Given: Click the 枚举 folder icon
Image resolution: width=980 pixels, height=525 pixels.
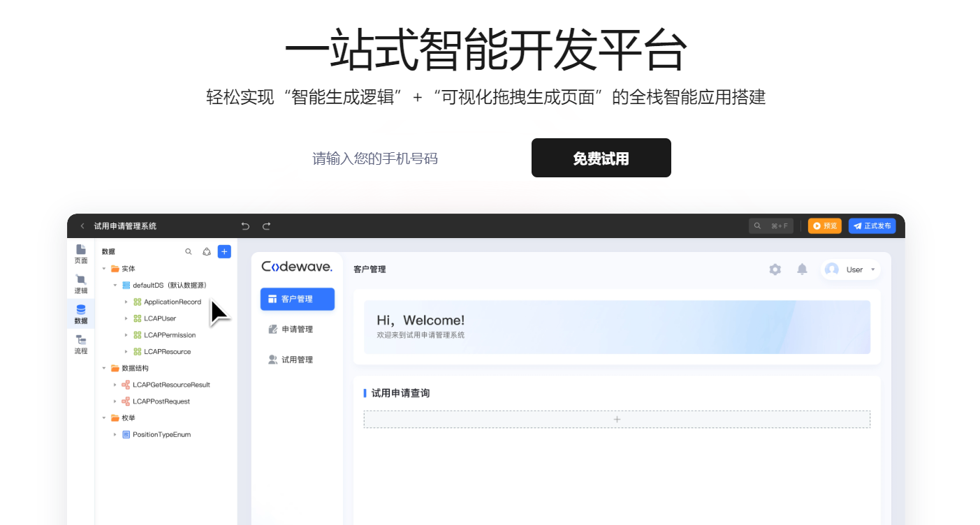Looking at the screenshot, I should [115, 417].
